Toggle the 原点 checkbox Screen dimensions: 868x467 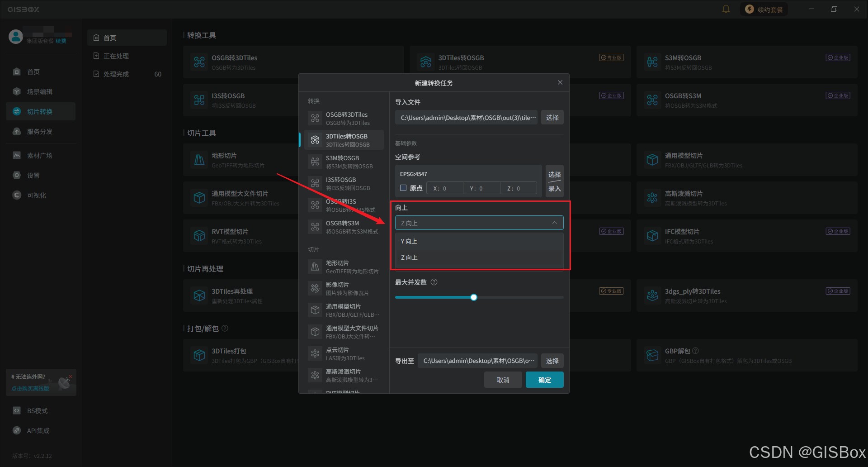[x=403, y=188]
